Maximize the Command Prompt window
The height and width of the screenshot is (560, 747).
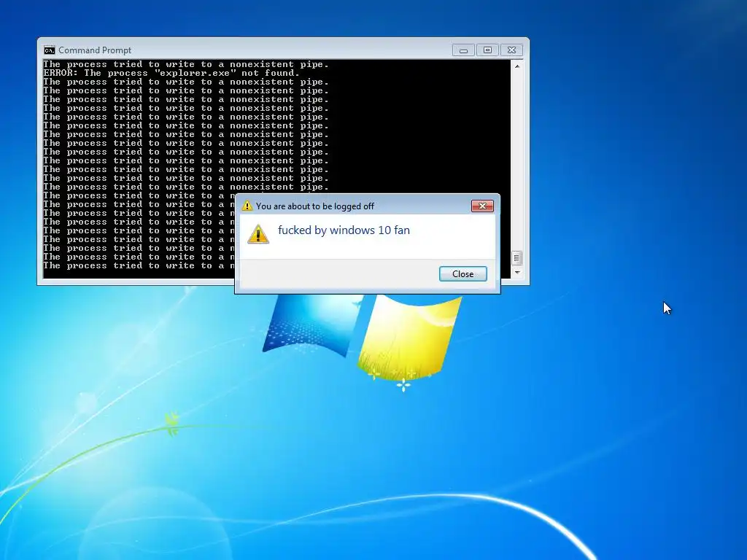click(487, 50)
